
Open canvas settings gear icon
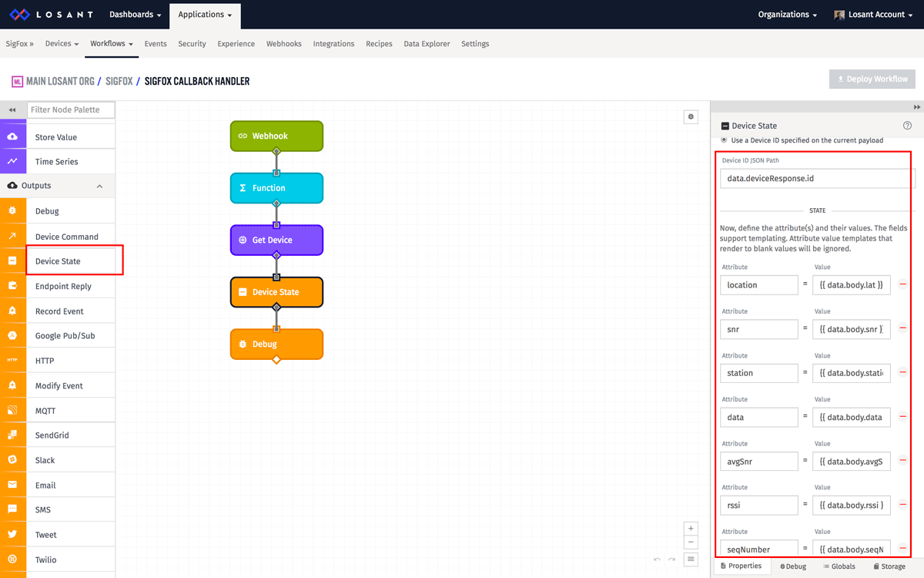point(691,117)
